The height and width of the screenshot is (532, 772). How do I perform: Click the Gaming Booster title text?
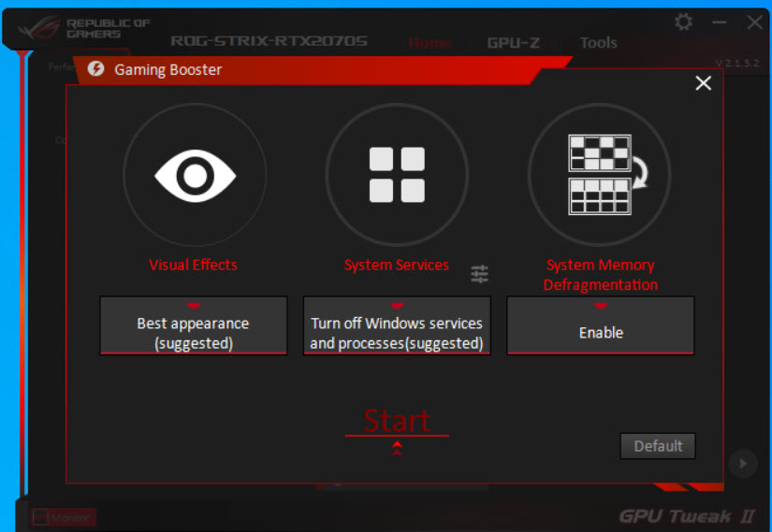point(168,69)
